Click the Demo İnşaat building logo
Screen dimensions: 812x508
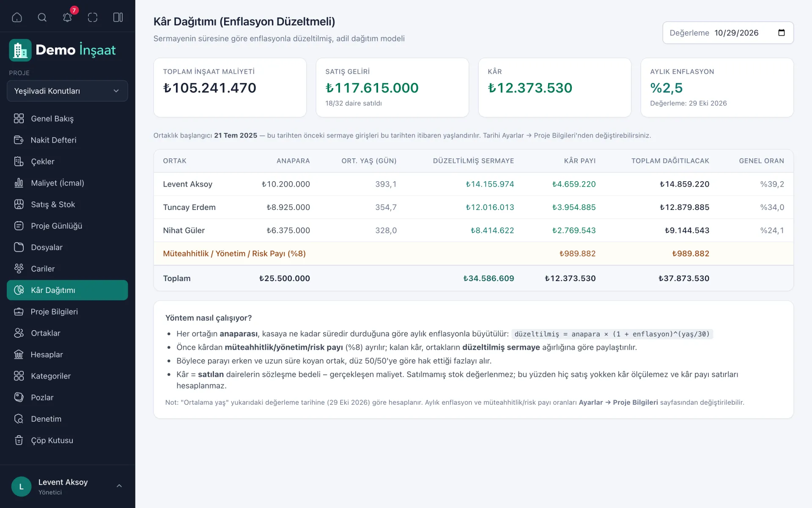point(20,50)
